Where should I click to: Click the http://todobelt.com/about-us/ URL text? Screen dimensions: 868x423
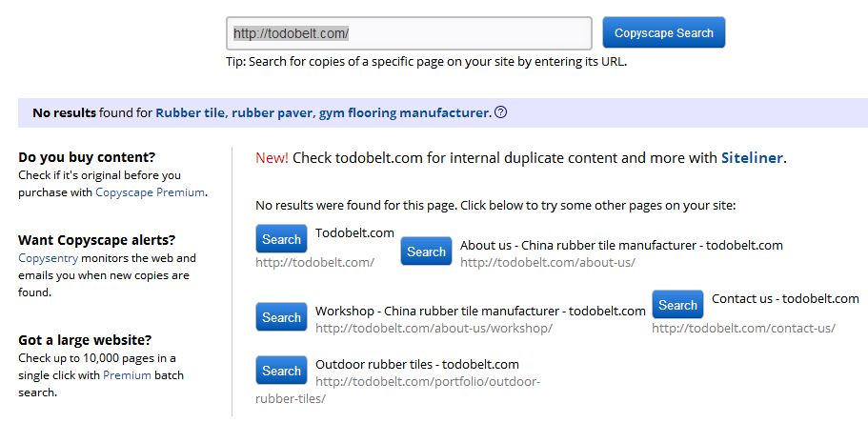[x=548, y=262]
